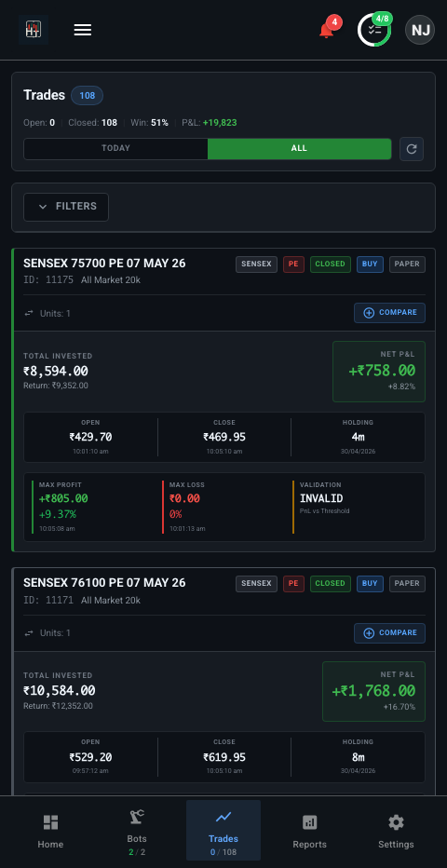Open Settings tab in bottom navigation

pos(396,831)
